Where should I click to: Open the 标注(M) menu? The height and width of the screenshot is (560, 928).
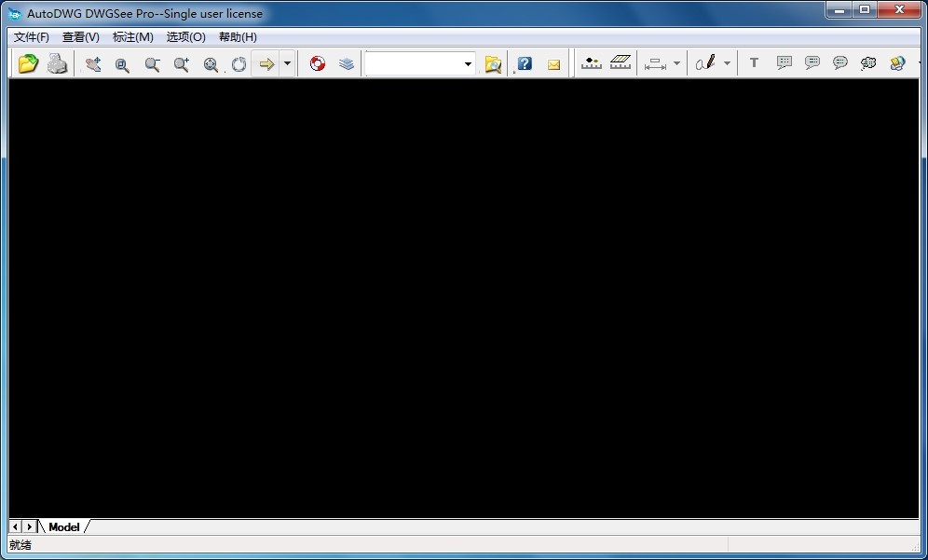(x=132, y=37)
